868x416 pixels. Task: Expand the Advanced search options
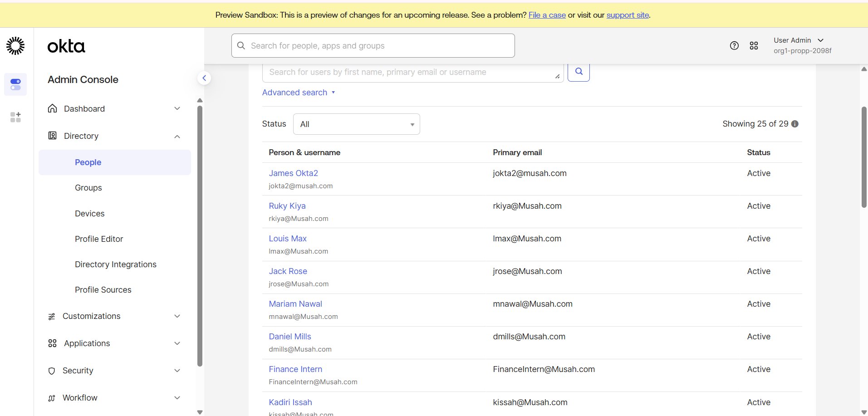click(299, 93)
